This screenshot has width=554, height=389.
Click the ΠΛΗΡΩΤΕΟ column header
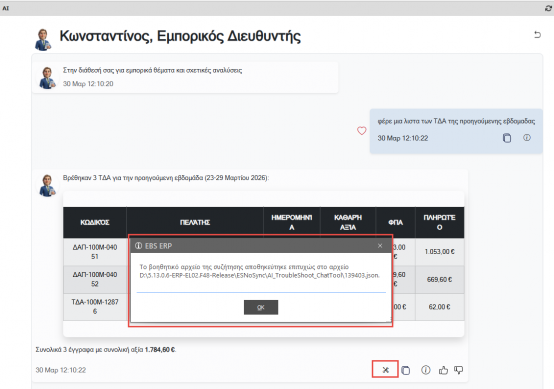point(439,222)
